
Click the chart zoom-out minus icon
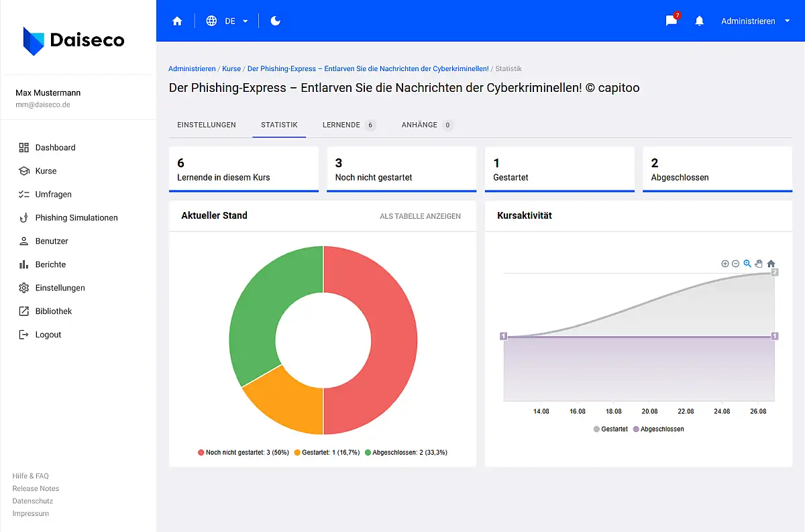click(735, 264)
